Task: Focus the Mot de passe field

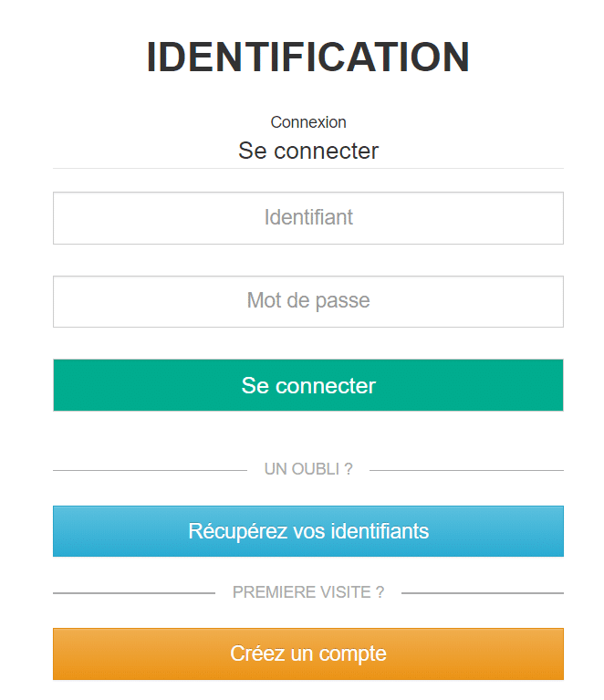Action: [308, 301]
